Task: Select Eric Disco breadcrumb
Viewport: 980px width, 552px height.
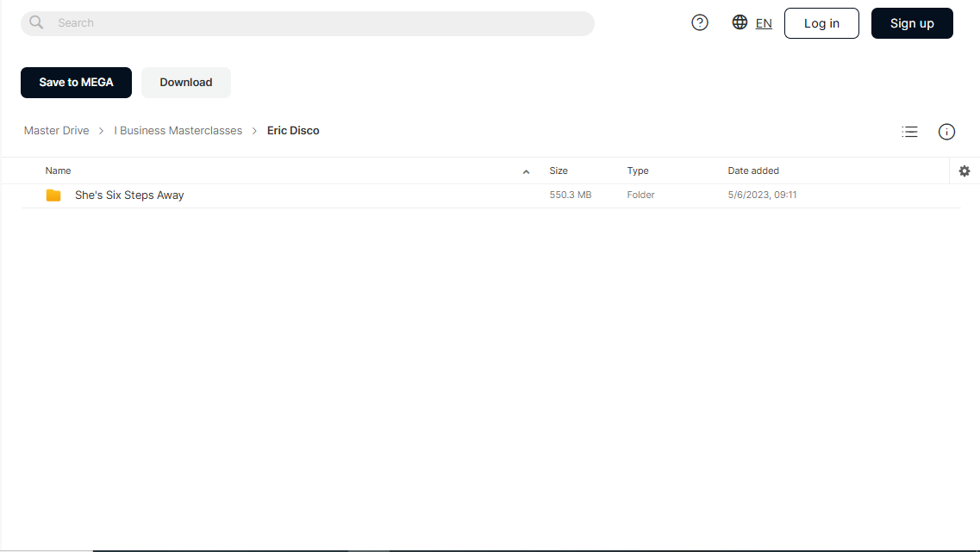Action: 293,131
